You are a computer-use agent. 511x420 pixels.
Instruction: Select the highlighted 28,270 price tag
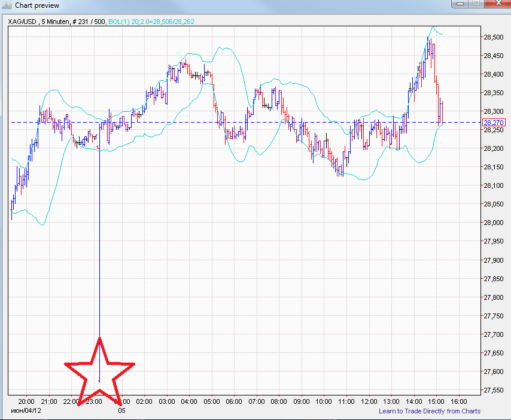492,122
